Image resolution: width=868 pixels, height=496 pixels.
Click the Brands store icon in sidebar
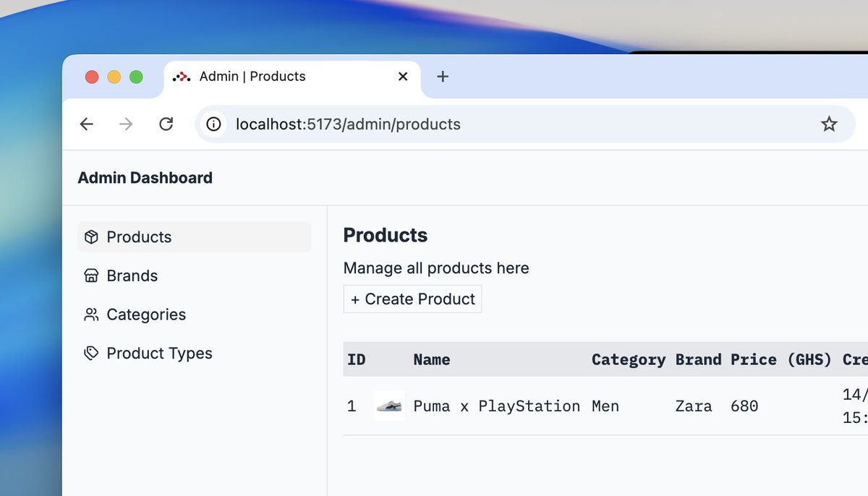point(91,275)
